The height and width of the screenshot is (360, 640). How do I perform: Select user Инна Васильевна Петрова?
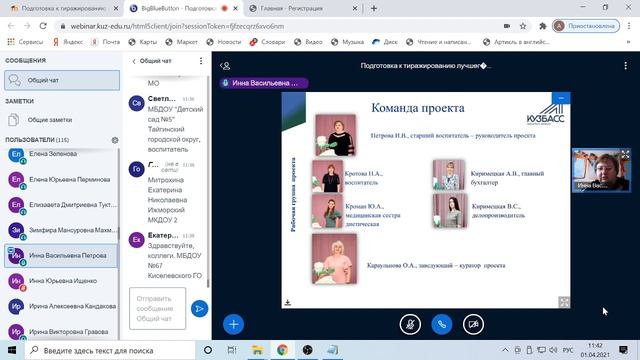pyautogui.click(x=61, y=256)
